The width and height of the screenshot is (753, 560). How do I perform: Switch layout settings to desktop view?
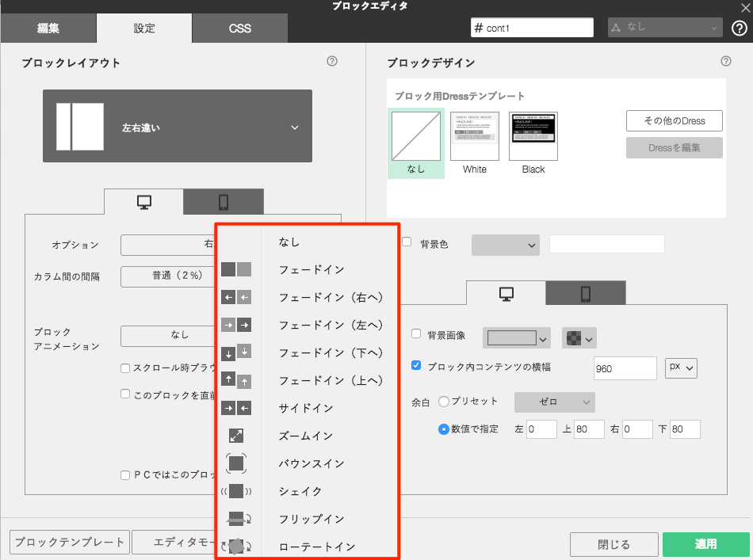144,201
